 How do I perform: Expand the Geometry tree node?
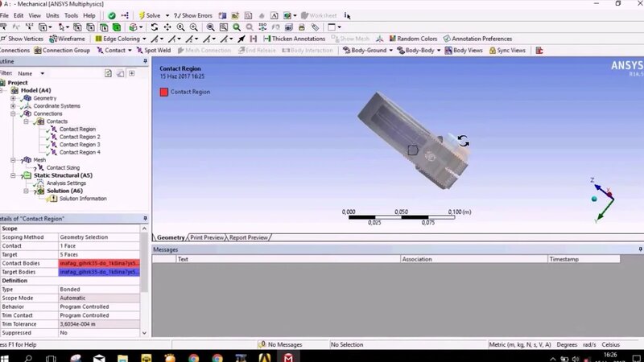point(13,98)
